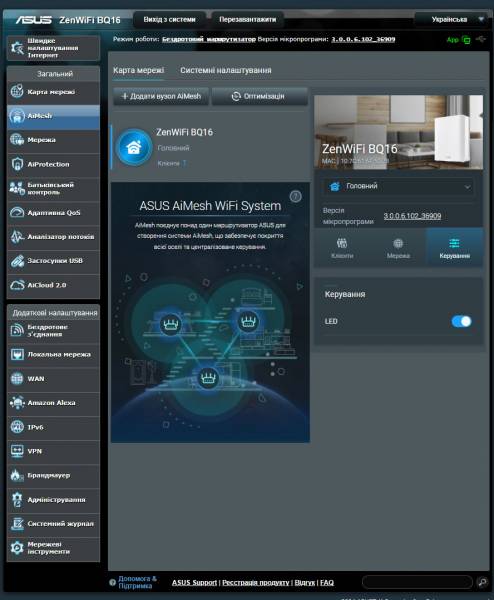Open the Amazon Alexa icon

17,403
